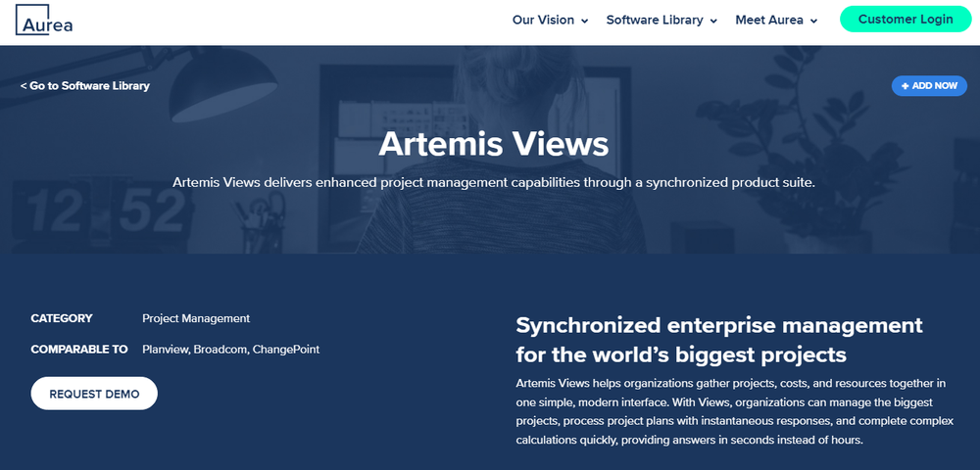Select the Artemis Views page title
The width and height of the screenshot is (980, 470).
(x=493, y=144)
